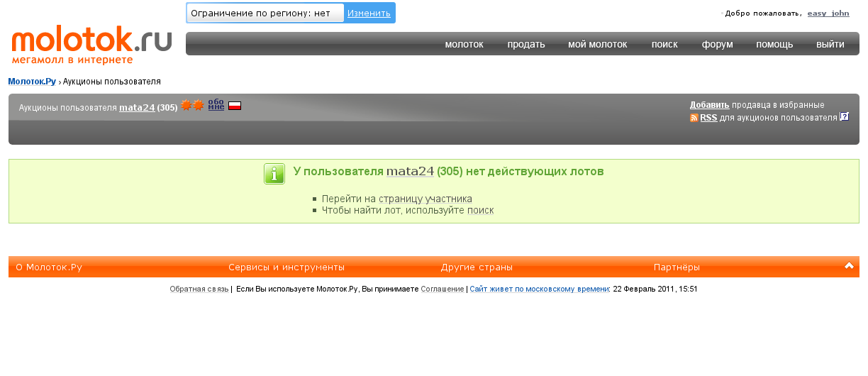Open the 'помощь' navigation item
Screen dimensions: 868x376
pyautogui.click(x=774, y=44)
